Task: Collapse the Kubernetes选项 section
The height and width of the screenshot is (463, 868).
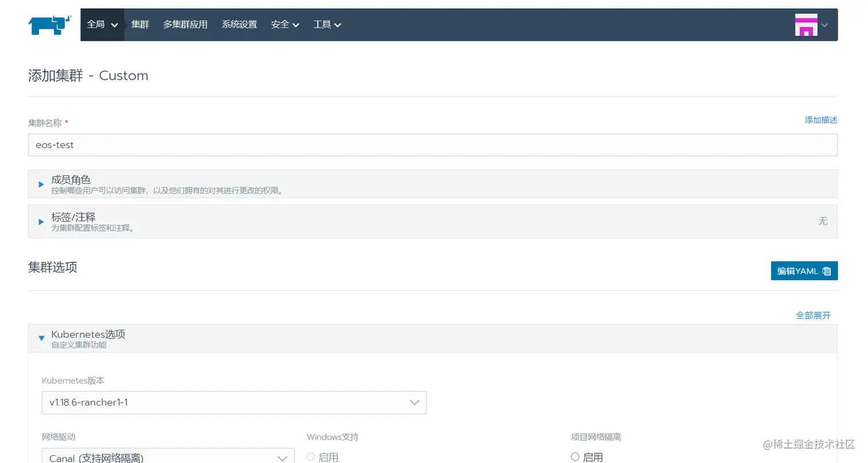Action: (x=433, y=338)
